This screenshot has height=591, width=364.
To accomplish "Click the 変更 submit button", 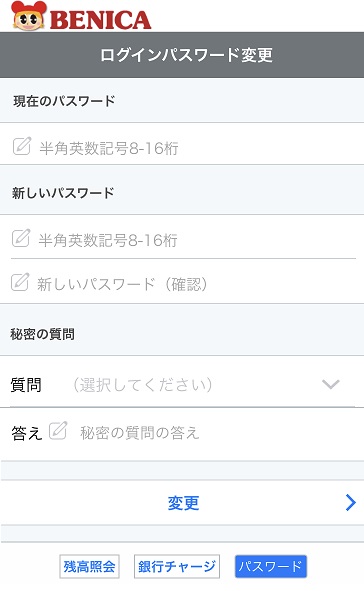I will 182,502.
